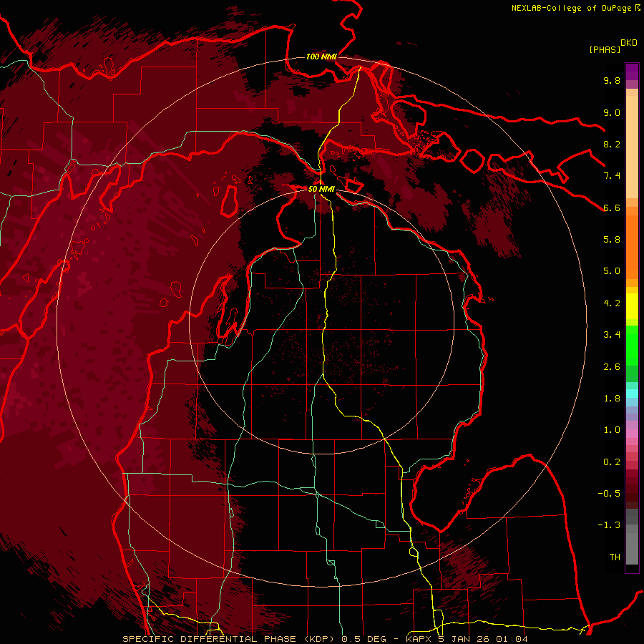The image size is (644, 644).
Task: Click the 100 NMI range ring label
Action: (x=321, y=57)
